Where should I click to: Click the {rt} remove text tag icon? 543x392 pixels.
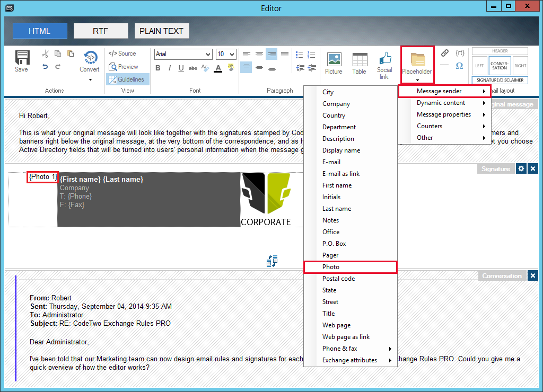(460, 53)
